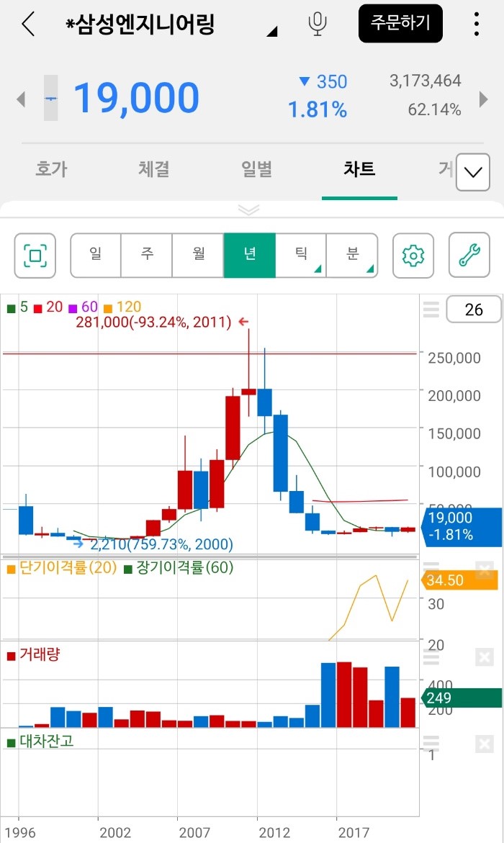504x843 pixels.
Task: Tap the mini candle thumbnail beside price
Action: click(50, 98)
